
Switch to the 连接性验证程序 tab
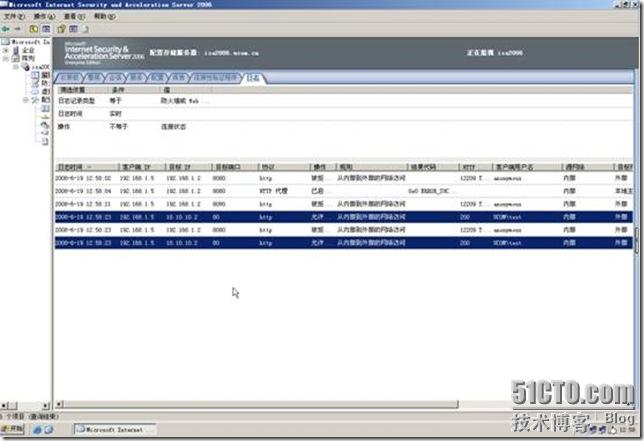click(x=216, y=78)
